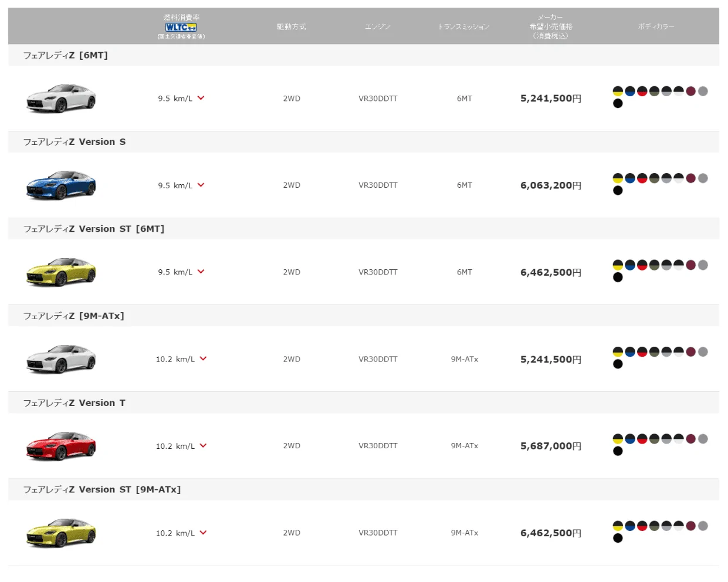728x582 pixels.
Task: Pick solid black color for Version ST [9M-ATx]
Action: [618, 538]
